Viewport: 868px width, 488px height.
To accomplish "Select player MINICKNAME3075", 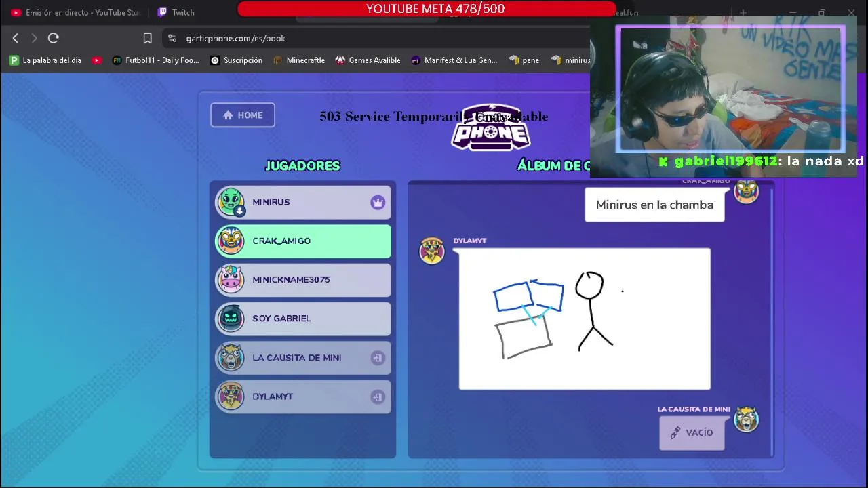I will (303, 279).
